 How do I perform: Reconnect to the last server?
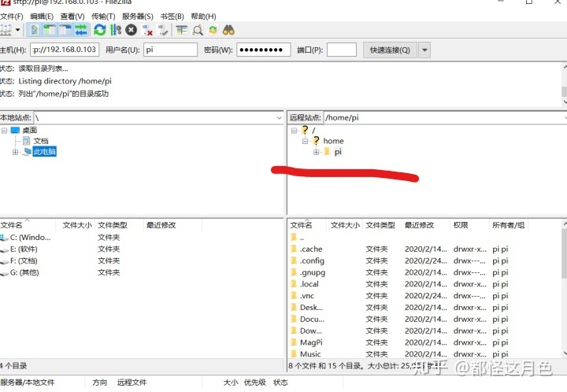[163, 30]
